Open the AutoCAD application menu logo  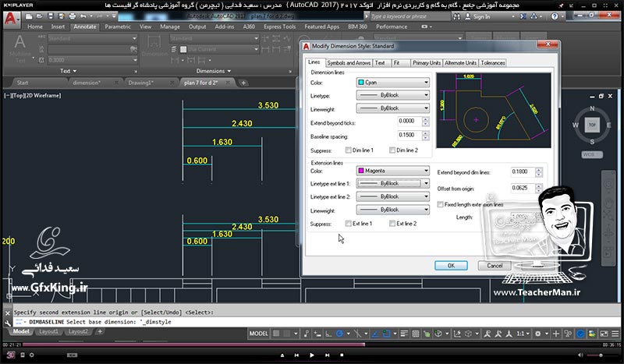tap(11, 19)
